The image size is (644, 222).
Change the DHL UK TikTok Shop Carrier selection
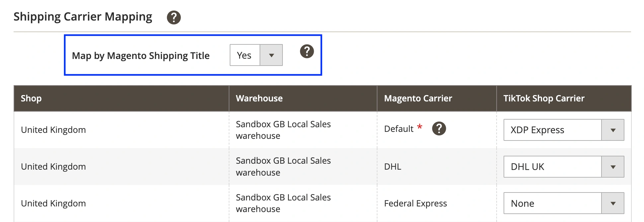click(563, 167)
